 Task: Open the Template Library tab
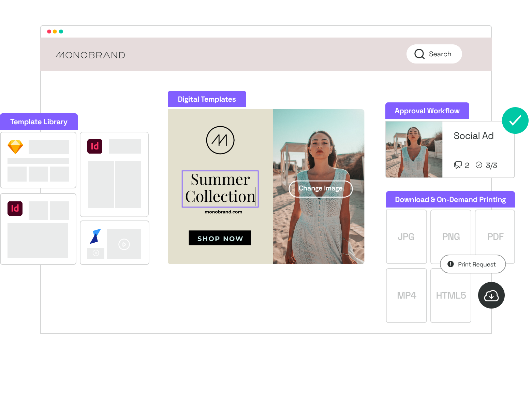39,122
